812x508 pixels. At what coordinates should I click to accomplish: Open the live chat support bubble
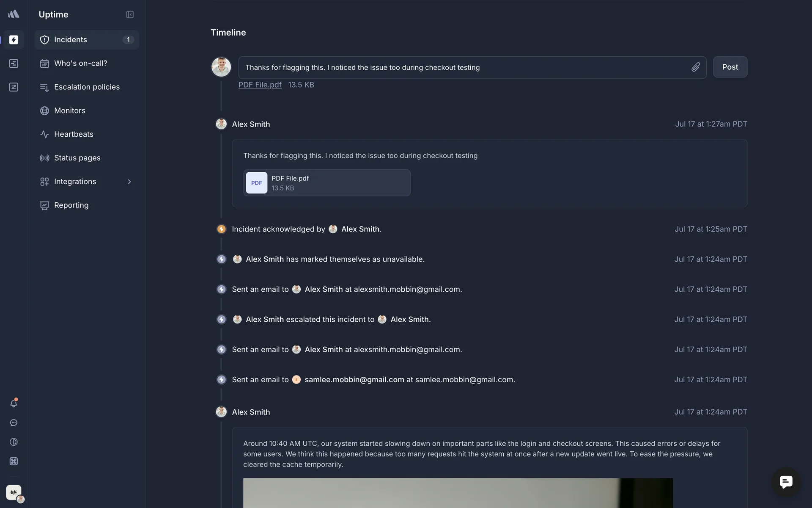786,482
